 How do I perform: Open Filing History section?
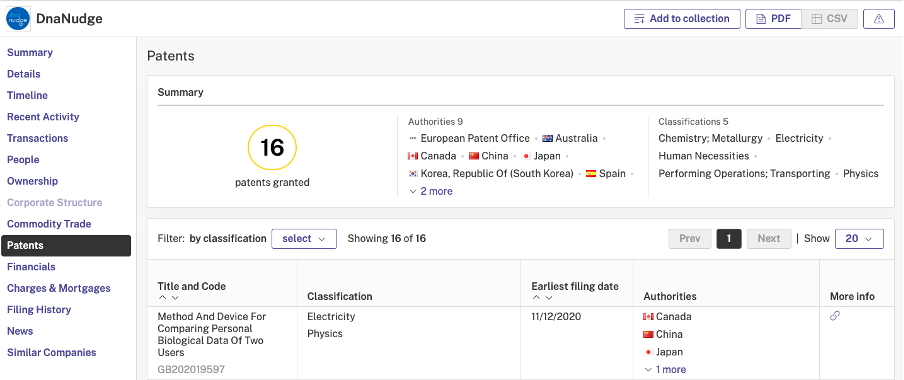tap(39, 310)
